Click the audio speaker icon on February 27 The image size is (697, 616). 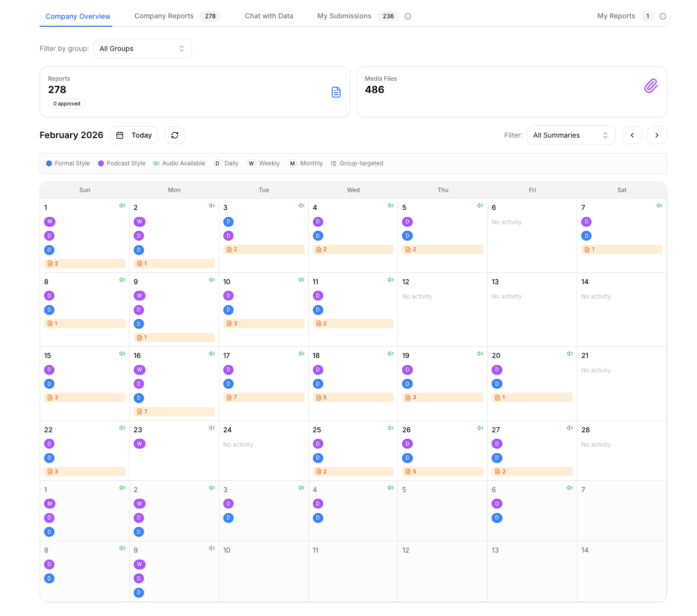coord(570,428)
